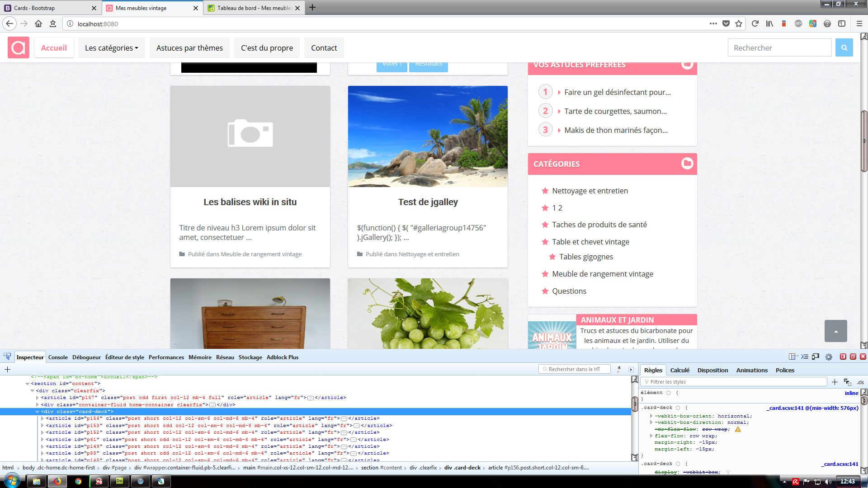Open the Réseau devtools tab
Image resolution: width=868 pixels, height=488 pixels.
pos(225,357)
